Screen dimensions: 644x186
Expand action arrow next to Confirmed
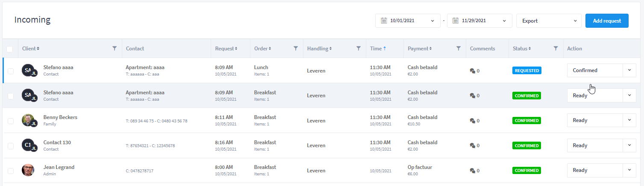point(629,70)
